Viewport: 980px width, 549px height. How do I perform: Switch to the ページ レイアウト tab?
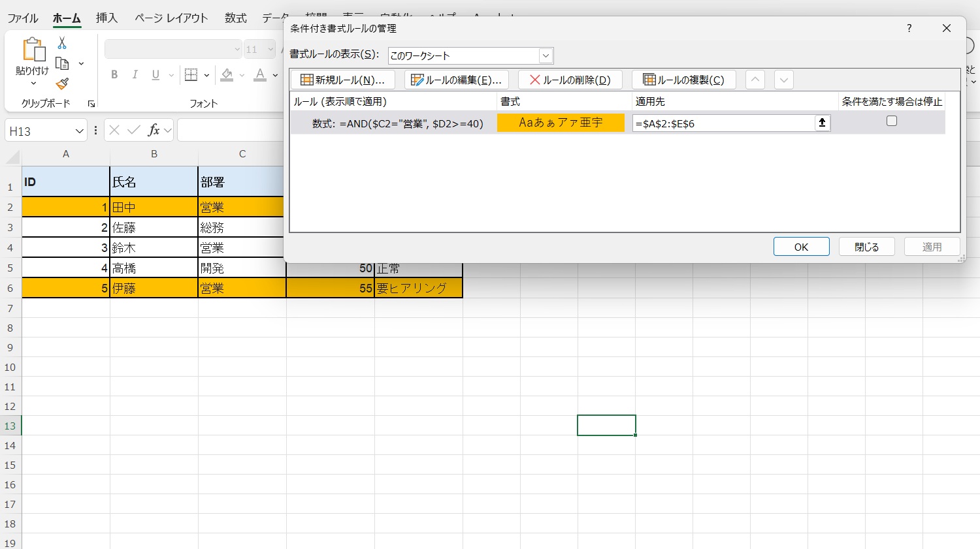171,18
